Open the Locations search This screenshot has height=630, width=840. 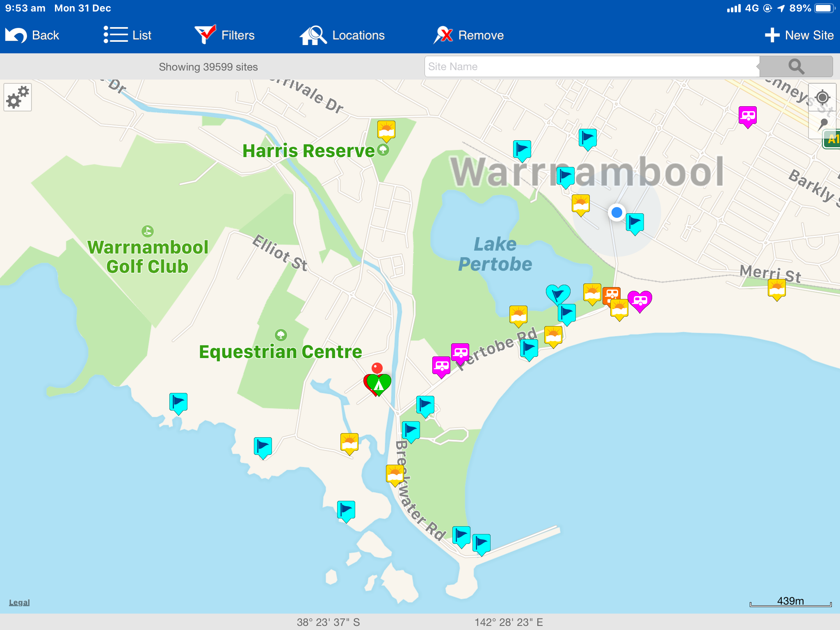(x=342, y=35)
